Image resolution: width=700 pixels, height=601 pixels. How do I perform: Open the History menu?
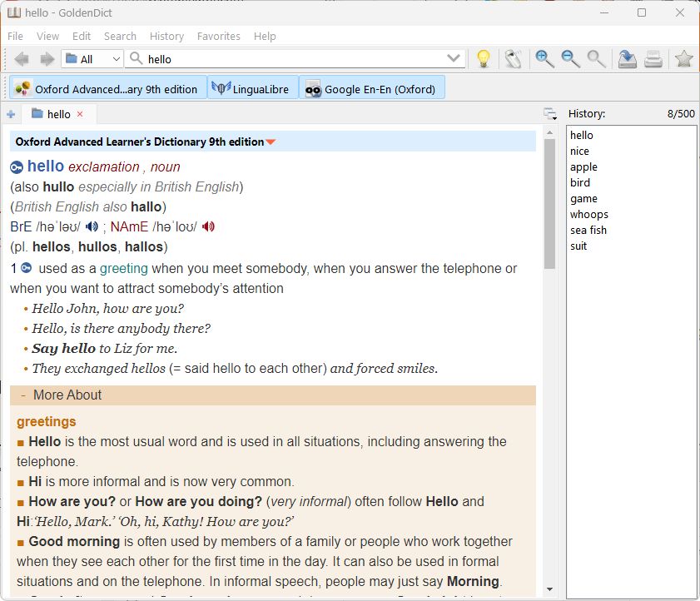[166, 36]
